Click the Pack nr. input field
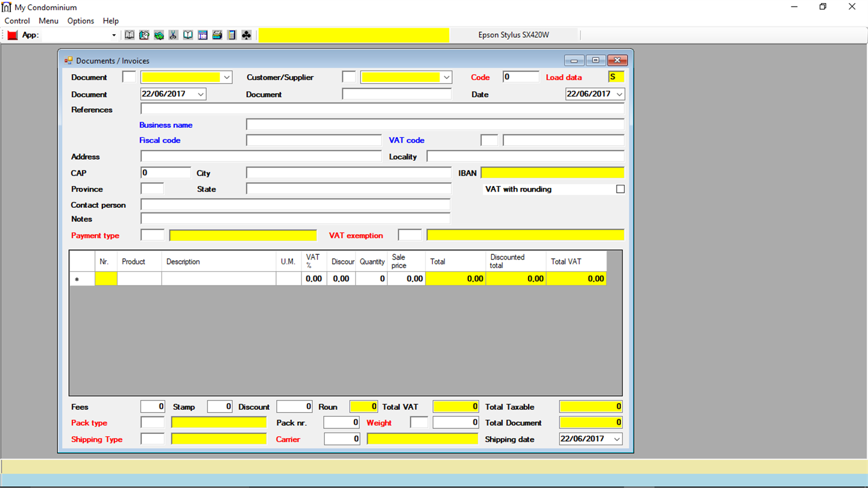This screenshot has width=868, height=488. tap(342, 423)
